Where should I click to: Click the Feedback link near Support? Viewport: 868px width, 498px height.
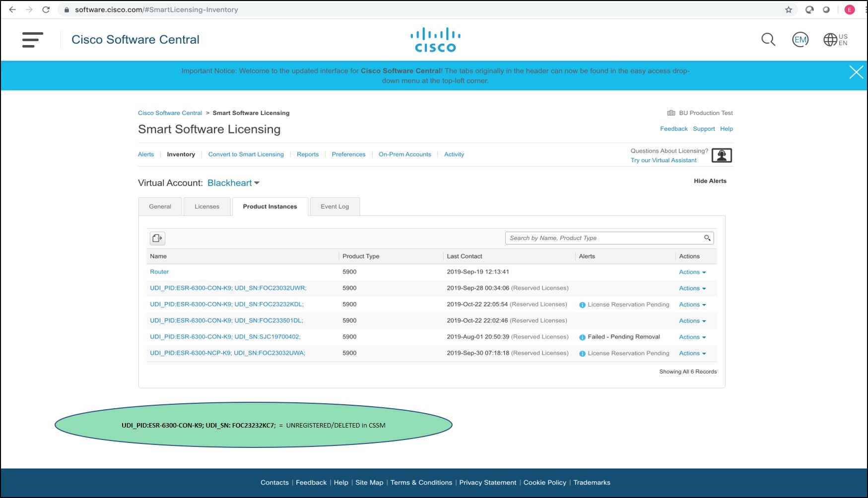pyautogui.click(x=674, y=129)
